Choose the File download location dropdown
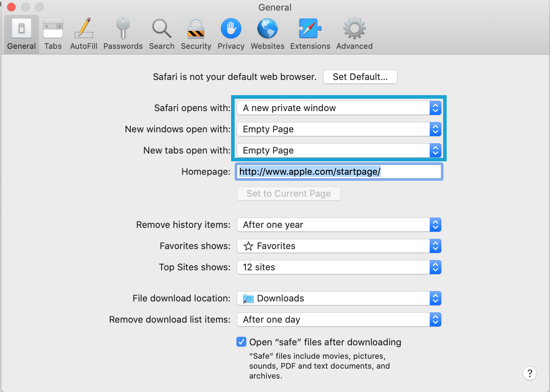The width and height of the screenshot is (550, 392). pos(339,298)
